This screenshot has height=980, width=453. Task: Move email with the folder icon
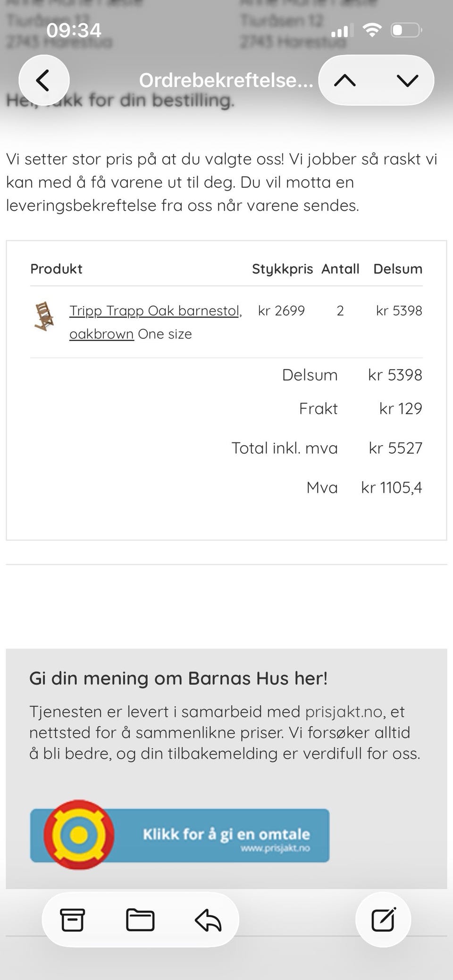(140, 920)
